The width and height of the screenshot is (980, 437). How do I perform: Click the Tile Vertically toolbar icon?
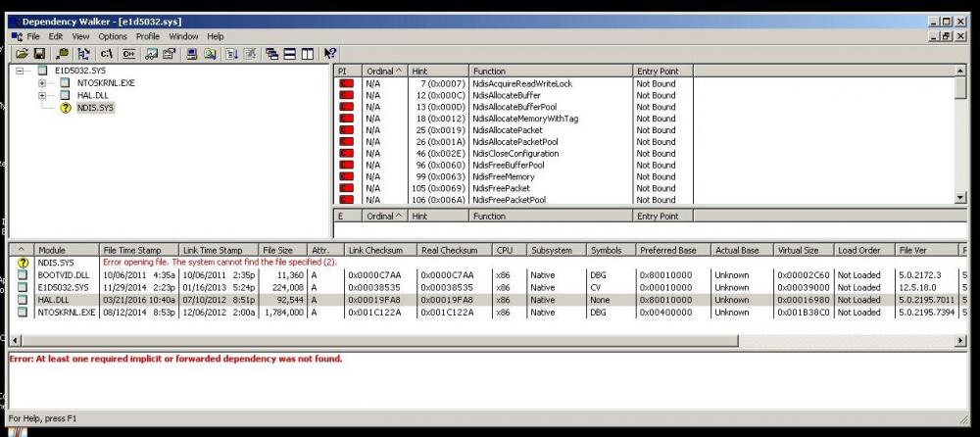tap(307, 53)
